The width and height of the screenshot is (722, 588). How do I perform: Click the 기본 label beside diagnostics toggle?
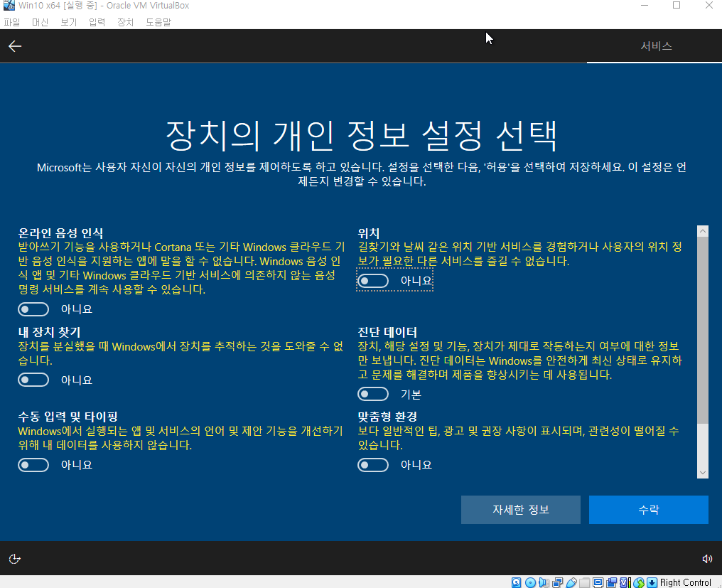(411, 395)
